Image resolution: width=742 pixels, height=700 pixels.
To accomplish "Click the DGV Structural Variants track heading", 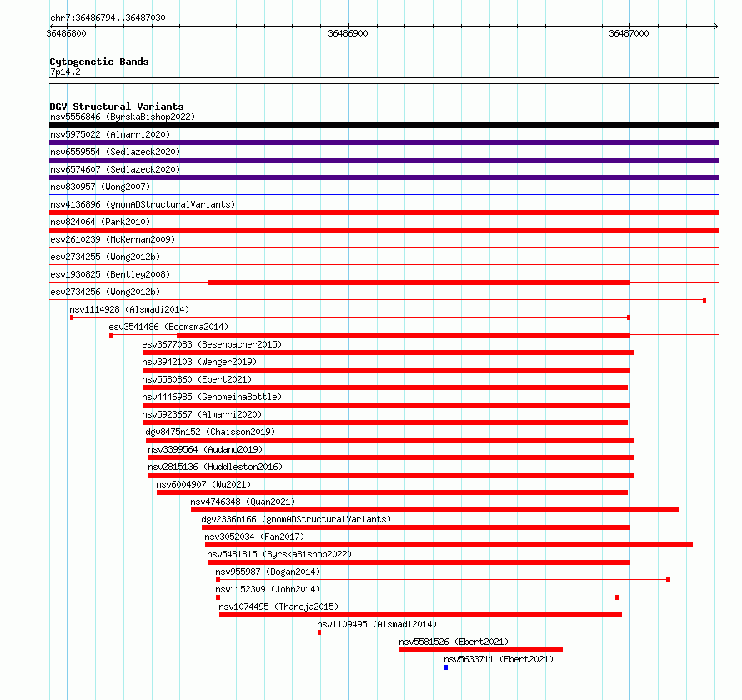I will click(117, 107).
